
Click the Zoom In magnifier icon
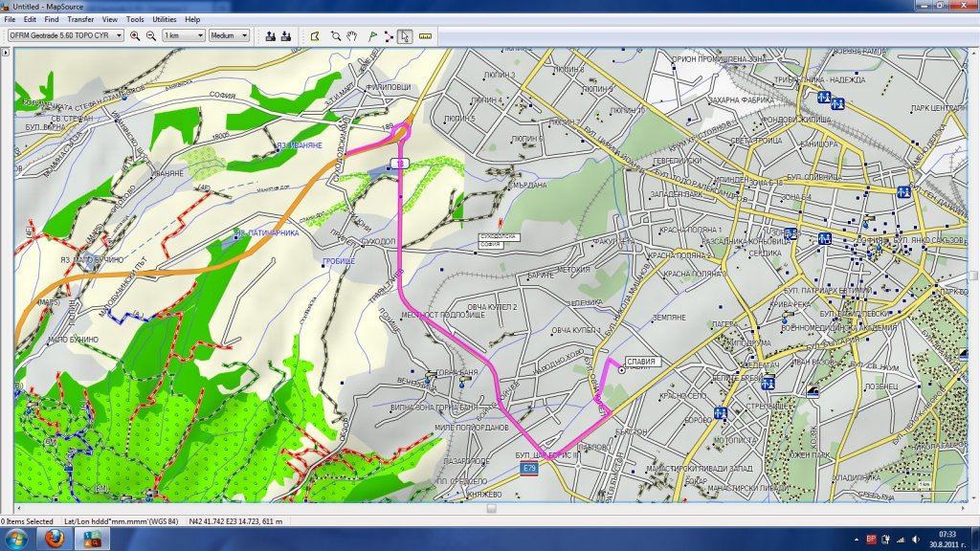coord(134,36)
